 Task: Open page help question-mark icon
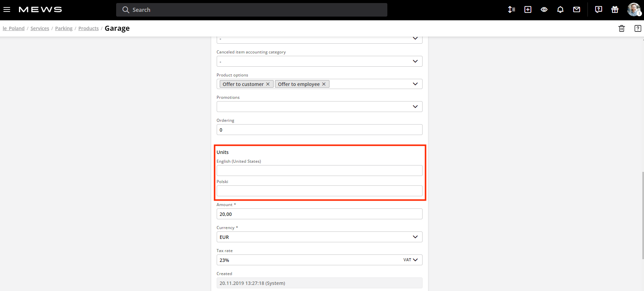click(x=638, y=28)
